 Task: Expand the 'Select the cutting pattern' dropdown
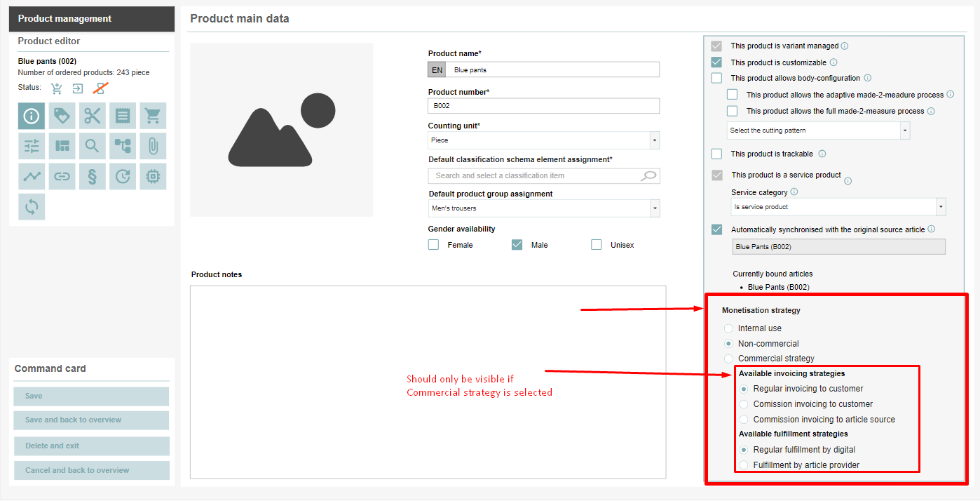(x=904, y=131)
